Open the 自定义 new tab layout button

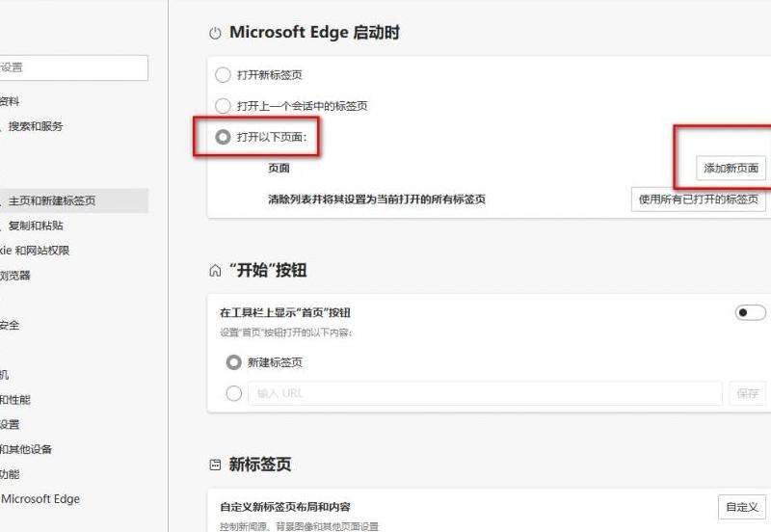pos(742,507)
